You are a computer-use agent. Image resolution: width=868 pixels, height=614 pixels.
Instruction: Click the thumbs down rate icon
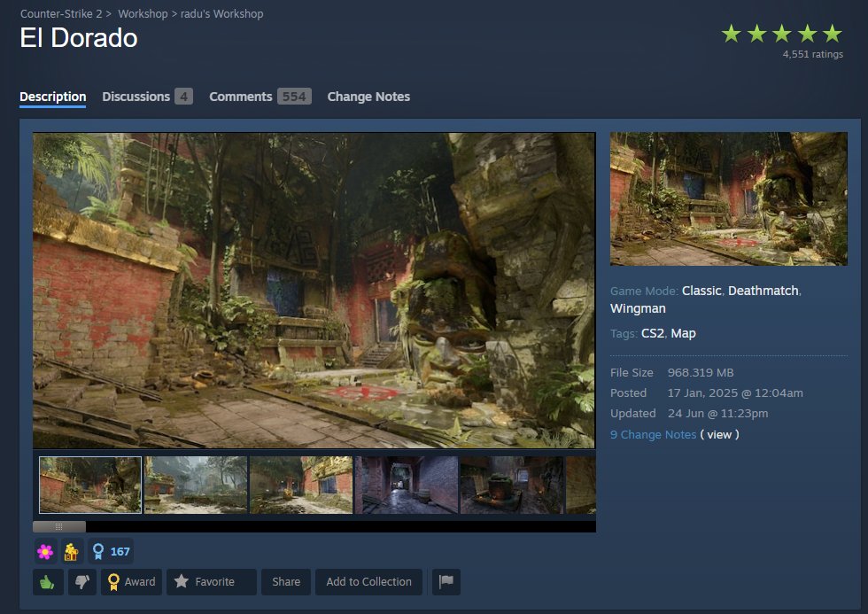pyautogui.click(x=81, y=582)
